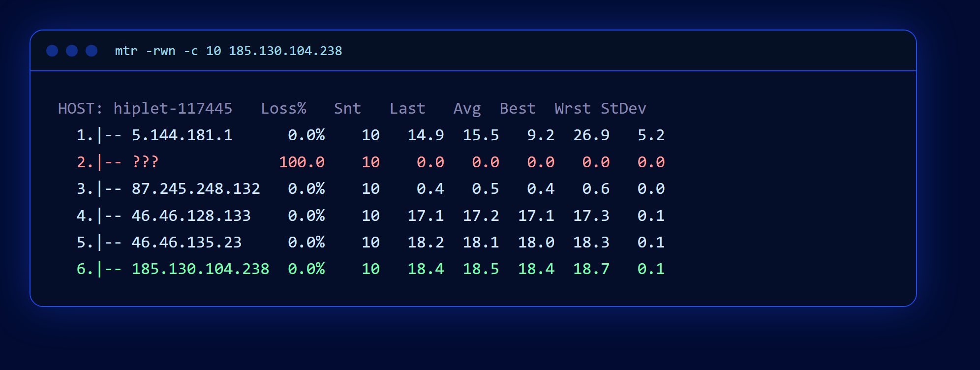Click the green Snt value 10 in hop 6
This screenshot has width=980, height=370.
tap(370, 269)
